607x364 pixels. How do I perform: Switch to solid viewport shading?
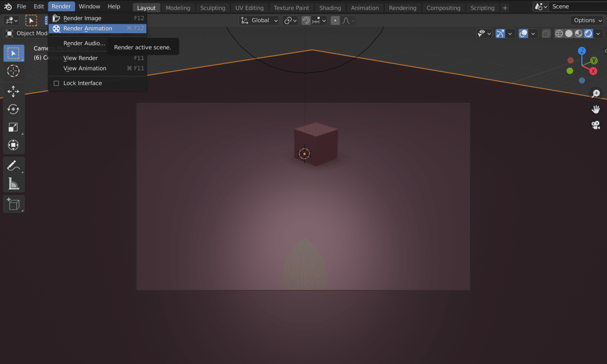[569, 33]
